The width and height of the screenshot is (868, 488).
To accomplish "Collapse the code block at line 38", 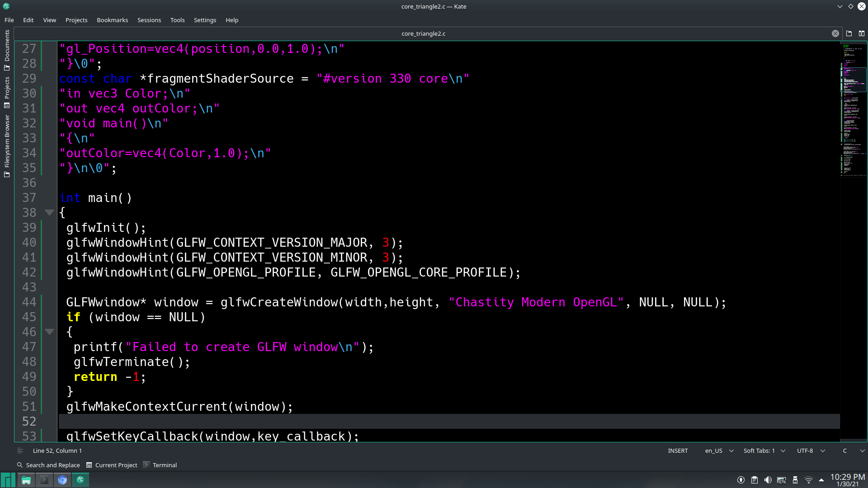I will [50, 212].
